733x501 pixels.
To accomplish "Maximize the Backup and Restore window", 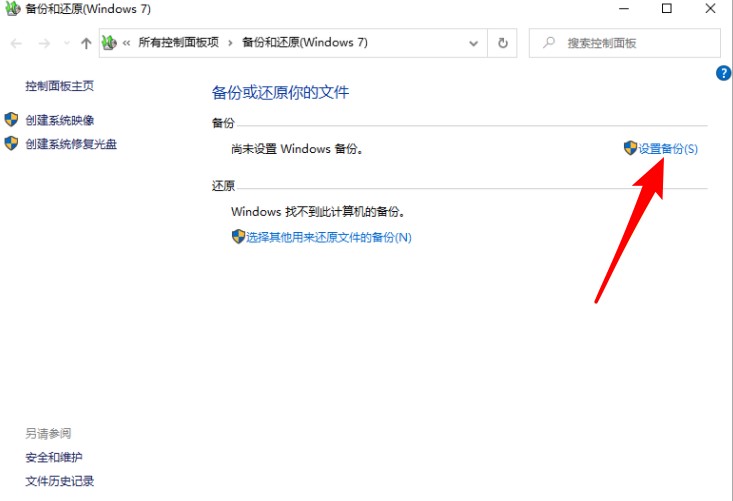I will [x=667, y=8].
